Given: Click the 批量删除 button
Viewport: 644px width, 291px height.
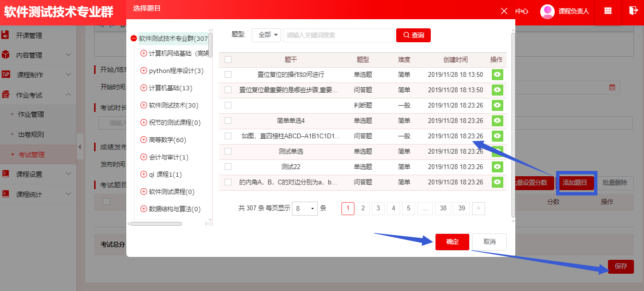Looking at the screenshot, I should coord(615,183).
